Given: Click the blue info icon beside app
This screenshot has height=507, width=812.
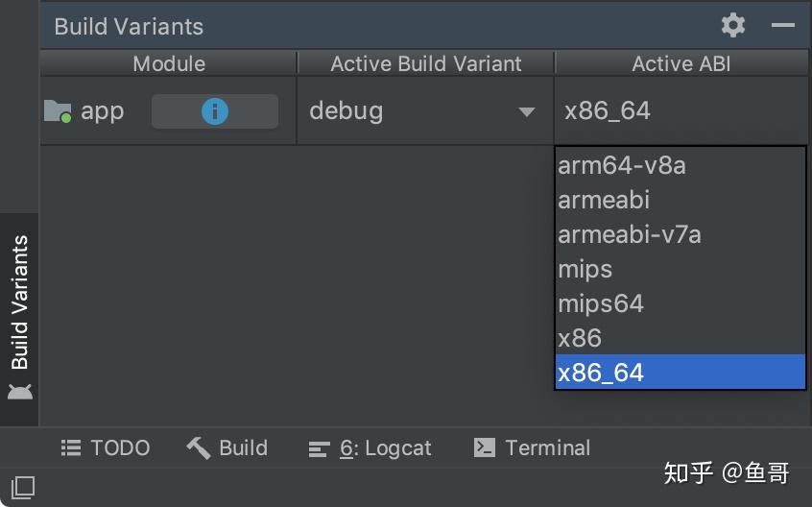Looking at the screenshot, I should point(214,111).
